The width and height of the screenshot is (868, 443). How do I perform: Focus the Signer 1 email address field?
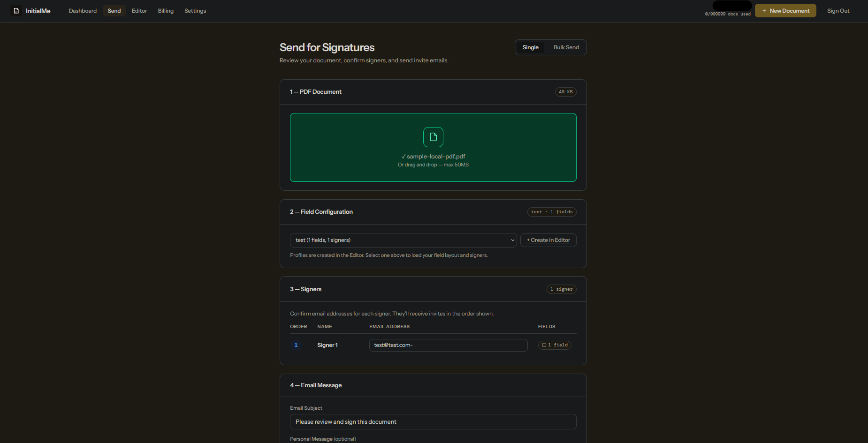[x=449, y=345]
